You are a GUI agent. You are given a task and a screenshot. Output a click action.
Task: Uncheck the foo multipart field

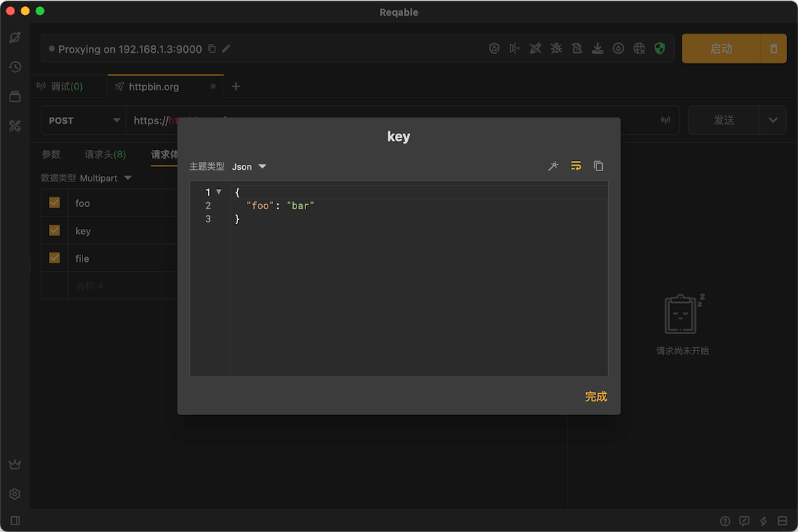pos(54,203)
